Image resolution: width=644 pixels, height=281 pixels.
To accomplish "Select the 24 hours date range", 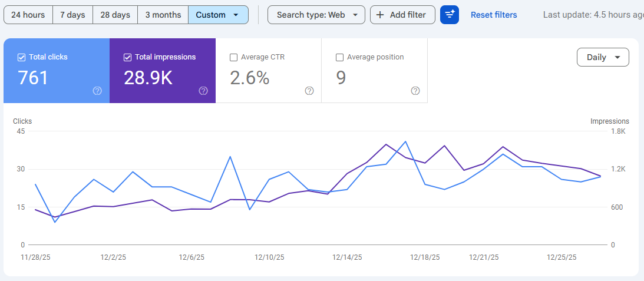I will pyautogui.click(x=28, y=15).
